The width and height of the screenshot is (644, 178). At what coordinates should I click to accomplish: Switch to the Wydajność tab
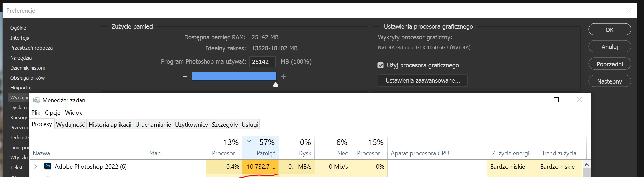pos(71,125)
